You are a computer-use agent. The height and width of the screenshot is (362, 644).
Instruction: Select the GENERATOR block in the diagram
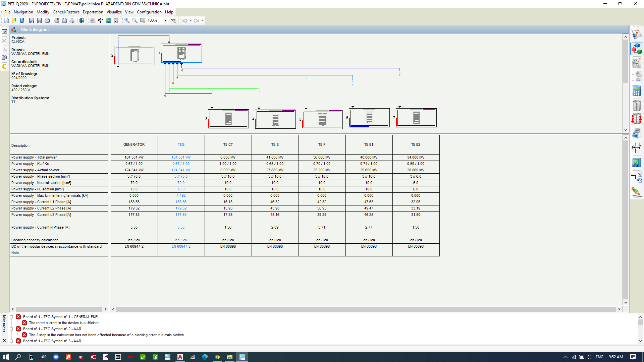point(135,55)
